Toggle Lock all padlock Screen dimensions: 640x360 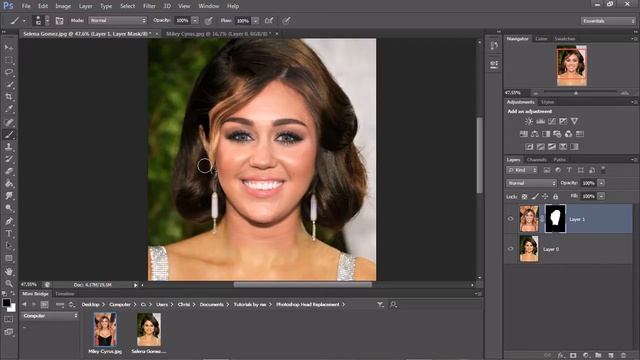click(556, 196)
